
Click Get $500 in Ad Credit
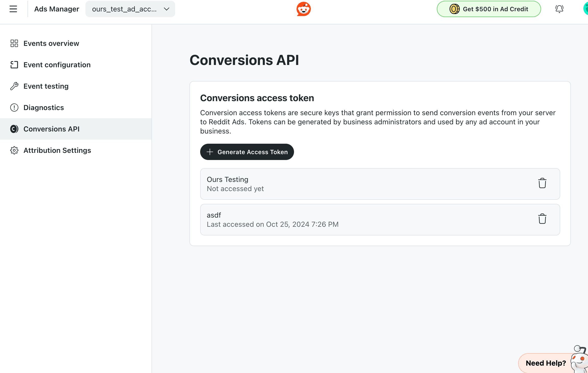(x=495, y=9)
